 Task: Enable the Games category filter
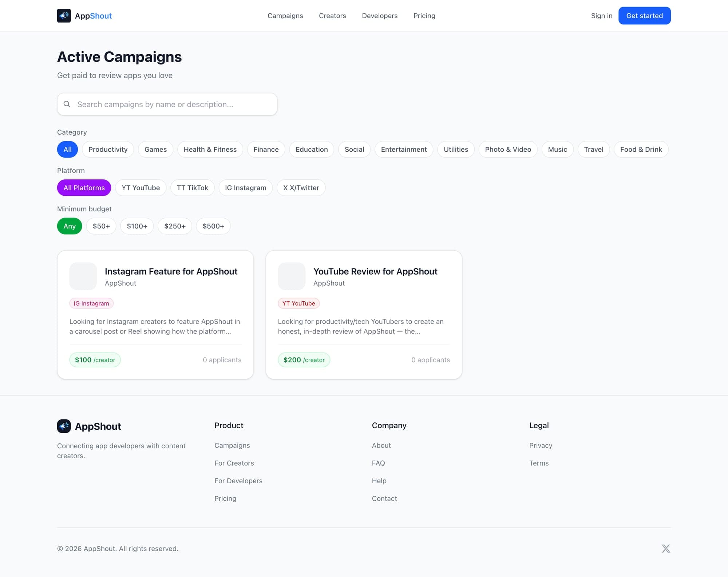[155, 149]
